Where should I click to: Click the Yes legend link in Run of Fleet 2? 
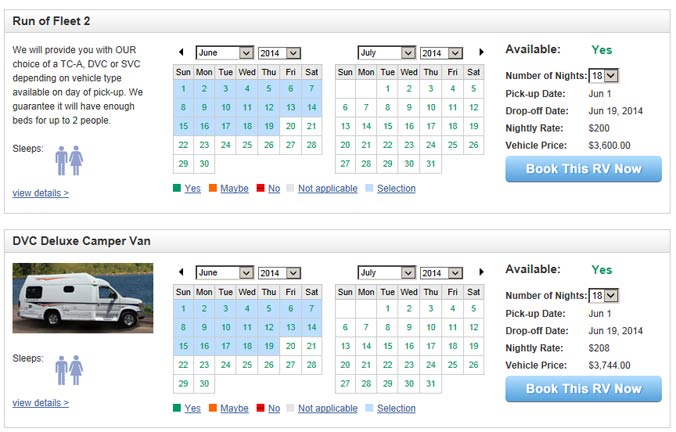[192, 188]
